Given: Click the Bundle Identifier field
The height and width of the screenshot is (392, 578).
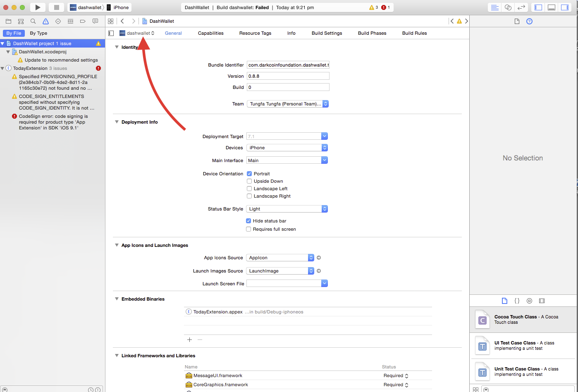Looking at the screenshot, I should pyautogui.click(x=288, y=65).
